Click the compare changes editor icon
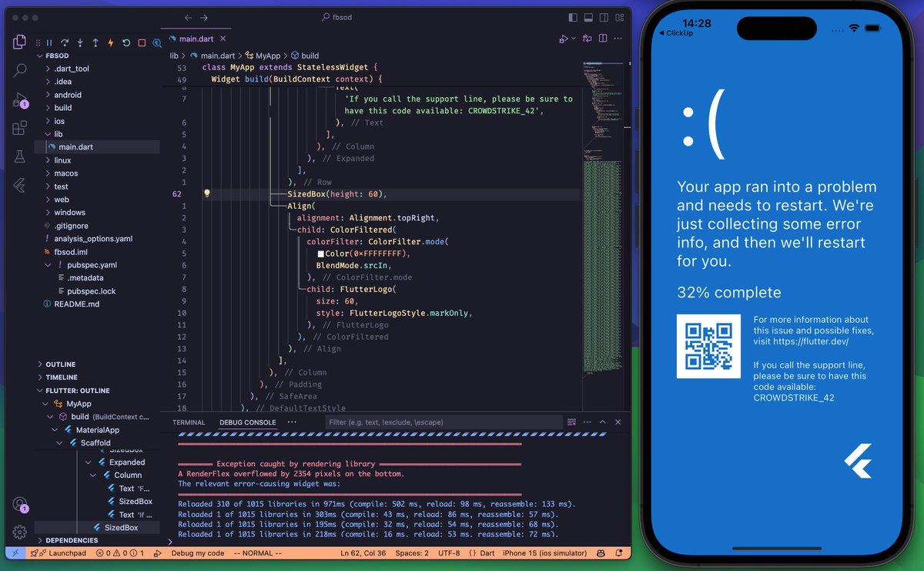The height and width of the screenshot is (571, 924). click(588, 39)
